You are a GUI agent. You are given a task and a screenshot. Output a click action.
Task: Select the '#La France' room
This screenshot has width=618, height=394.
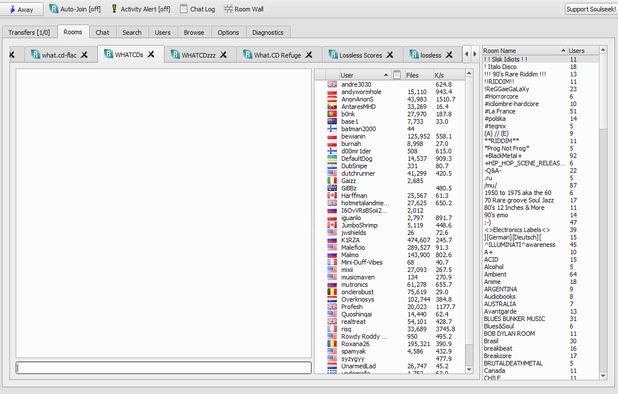pyautogui.click(x=541, y=111)
